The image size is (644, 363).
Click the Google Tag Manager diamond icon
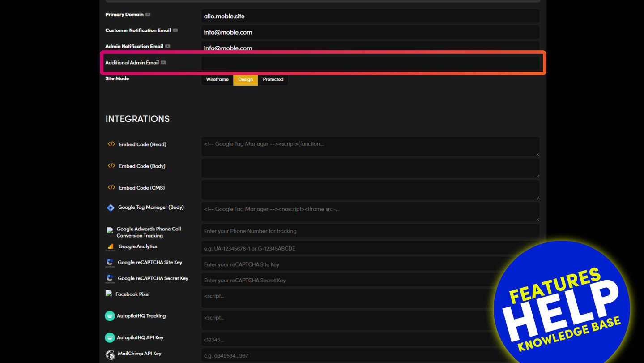click(x=111, y=207)
